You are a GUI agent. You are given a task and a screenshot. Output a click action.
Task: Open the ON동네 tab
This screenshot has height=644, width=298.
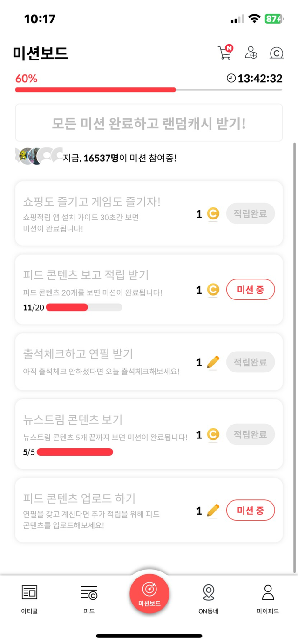209,599
